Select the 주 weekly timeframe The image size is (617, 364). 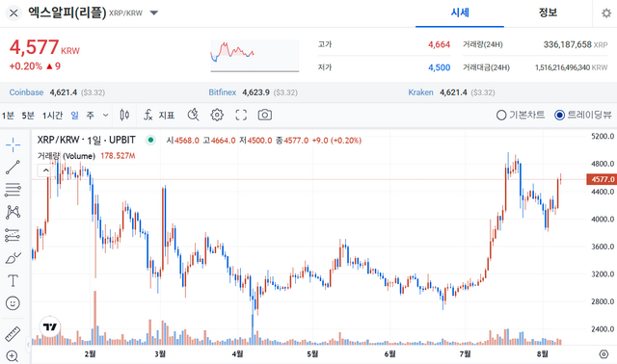[x=90, y=116]
